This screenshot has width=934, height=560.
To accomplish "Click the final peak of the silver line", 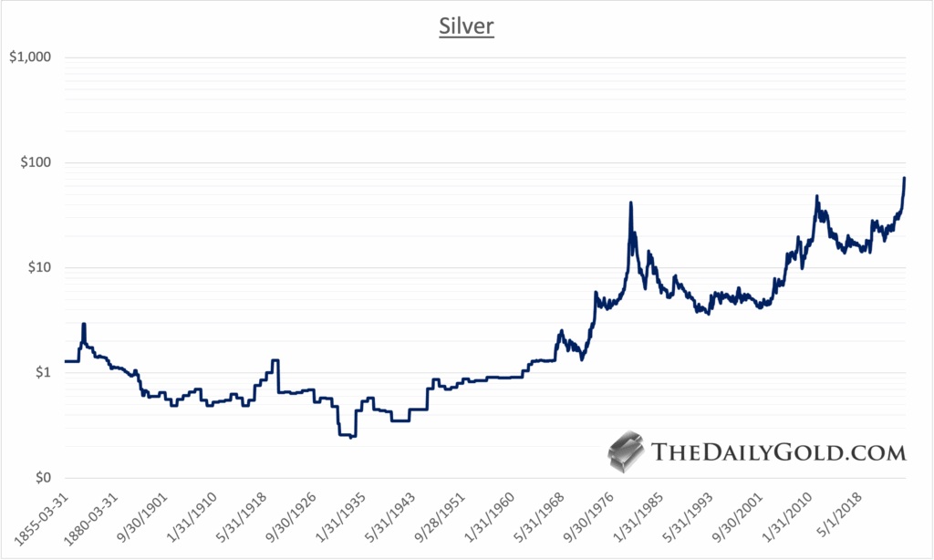I will pos(904,179).
